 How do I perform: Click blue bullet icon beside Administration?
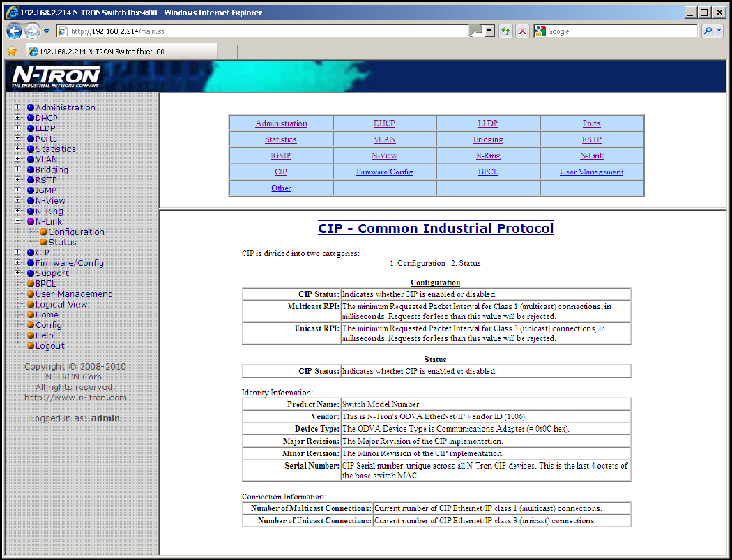point(31,107)
